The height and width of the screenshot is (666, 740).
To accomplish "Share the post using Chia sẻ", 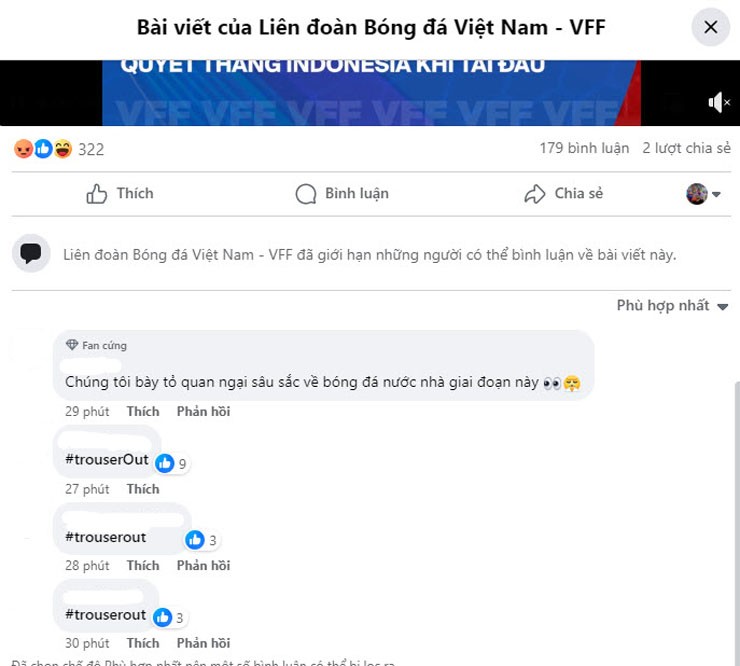I will pos(563,194).
